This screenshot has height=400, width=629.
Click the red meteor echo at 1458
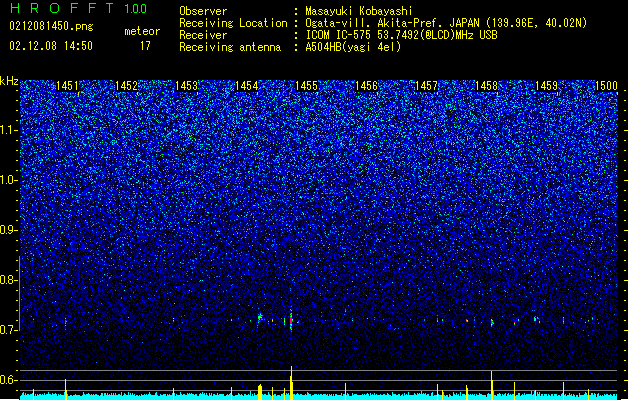(492, 323)
